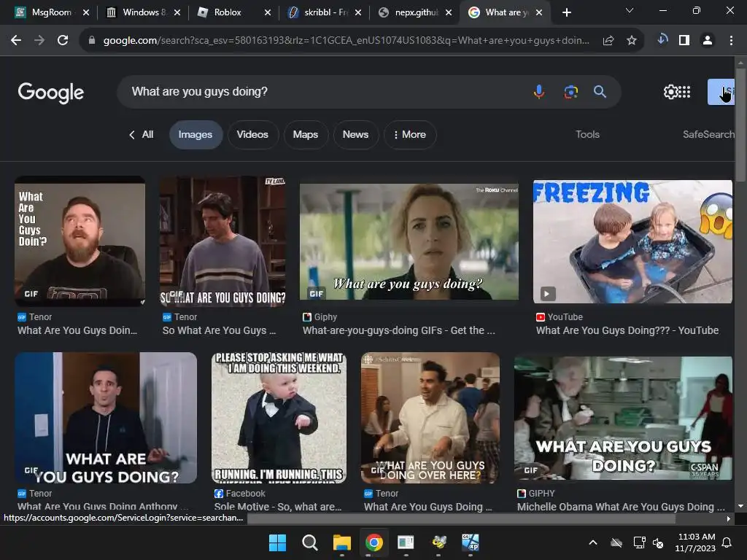Expand the More filters dropdown

click(x=410, y=135)
